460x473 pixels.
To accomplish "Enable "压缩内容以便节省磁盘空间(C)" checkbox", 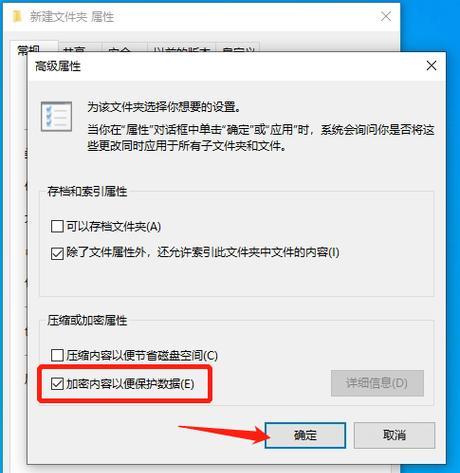I will click(57, 355).
